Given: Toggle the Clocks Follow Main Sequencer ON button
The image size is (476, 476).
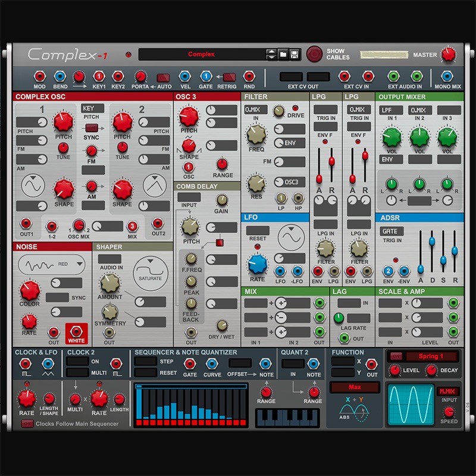Looking at the screenshot, I should tap(27, 424).
